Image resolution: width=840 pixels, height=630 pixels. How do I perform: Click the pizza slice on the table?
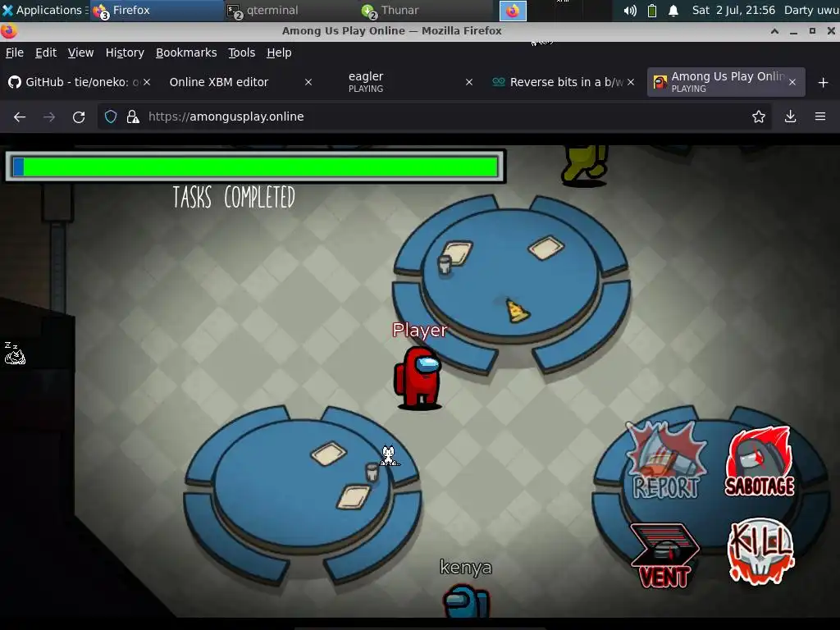[x=517, y=311]
